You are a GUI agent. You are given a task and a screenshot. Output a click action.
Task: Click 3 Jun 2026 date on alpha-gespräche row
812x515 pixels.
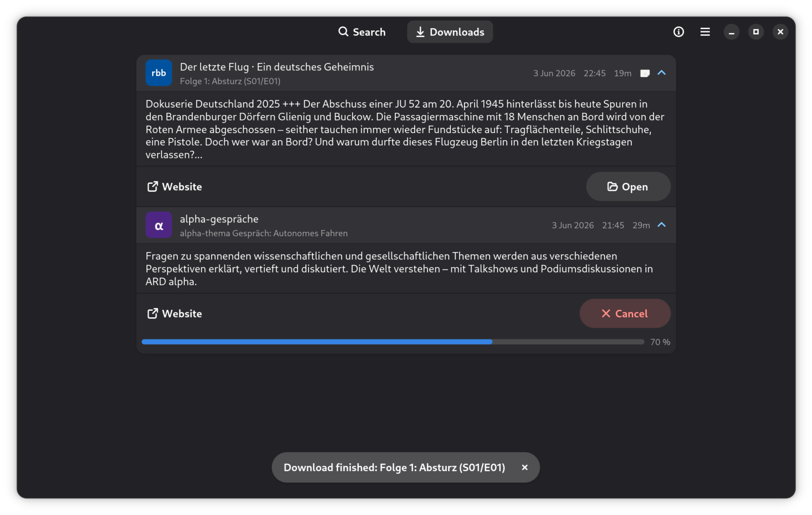pos(572,225)
